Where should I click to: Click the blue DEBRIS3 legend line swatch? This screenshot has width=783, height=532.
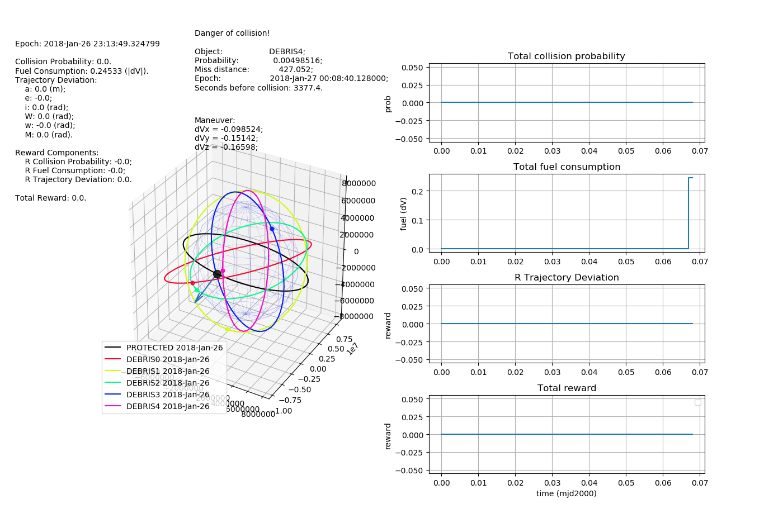pyautogui.click(x=113, y=395)
